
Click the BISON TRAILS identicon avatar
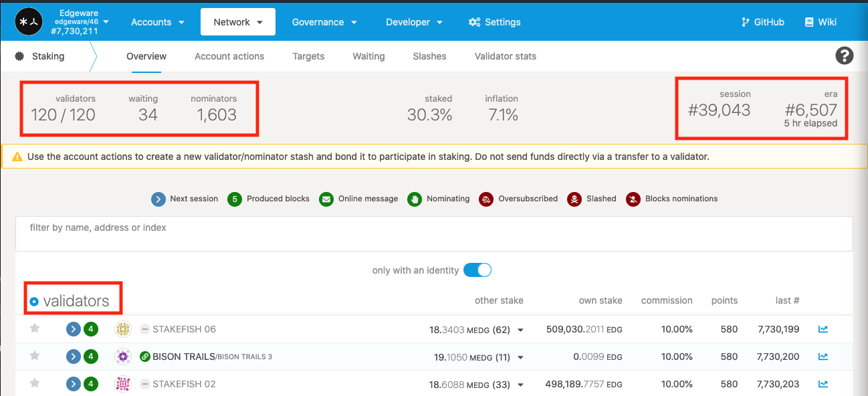pos(122,357)
